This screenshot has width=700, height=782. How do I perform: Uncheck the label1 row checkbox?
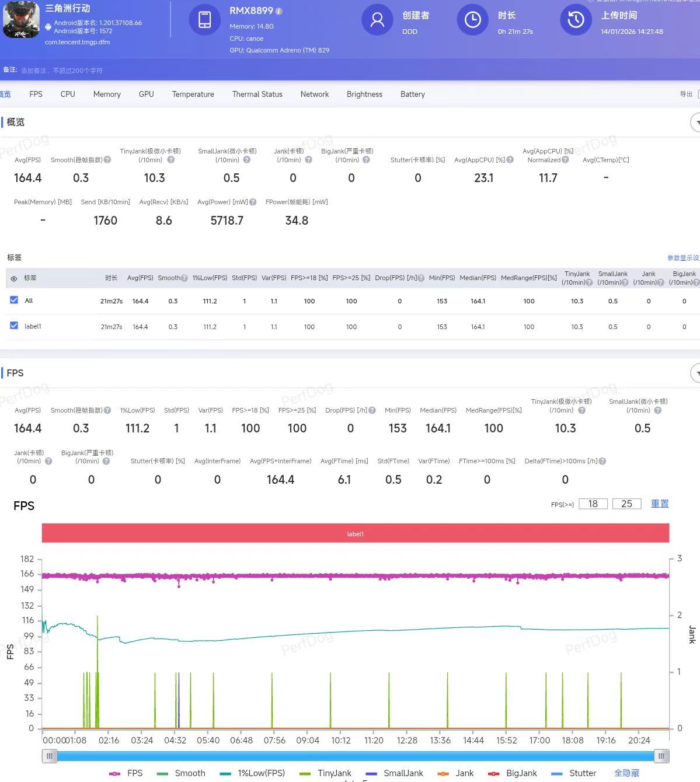[14, 326]
